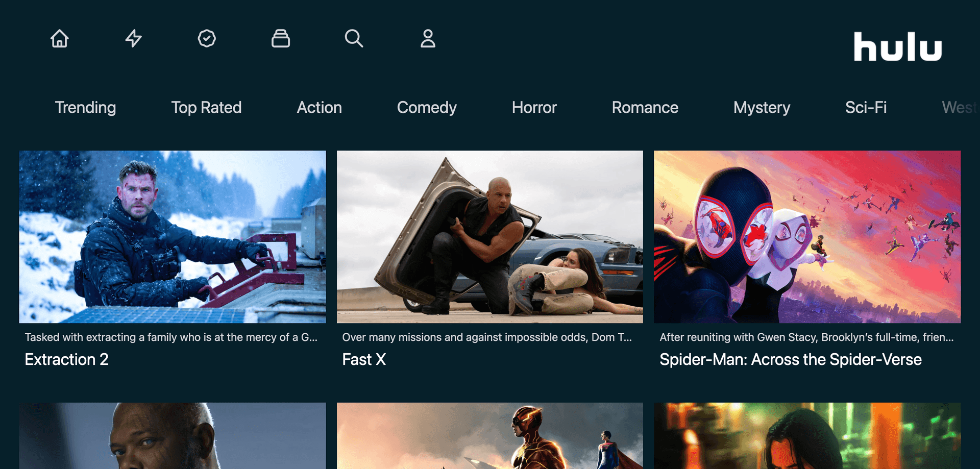Image resolution: width=980 pixels, height=469 pixels.
Task: Open the Extraction 2 thumbnail
Action: [173, 236]
